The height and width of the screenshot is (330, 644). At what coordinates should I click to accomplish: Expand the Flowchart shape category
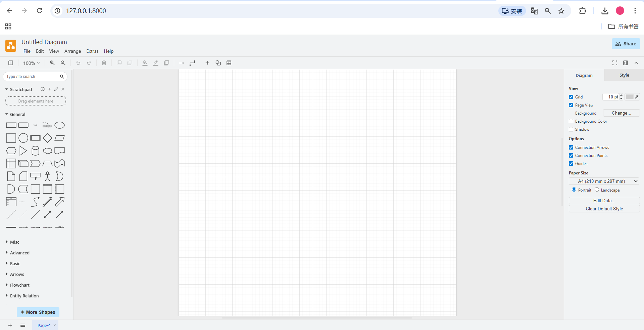tap(20, 285)
